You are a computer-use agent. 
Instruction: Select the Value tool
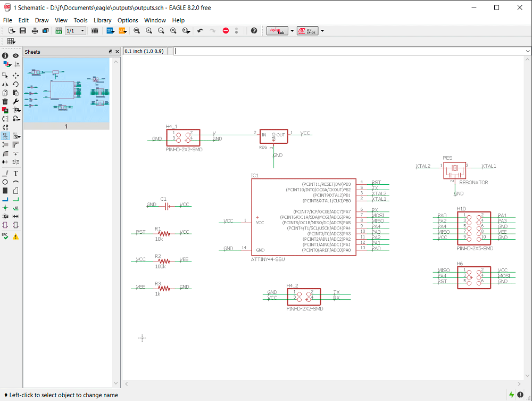pyautogui.click(x=16, y=136)
